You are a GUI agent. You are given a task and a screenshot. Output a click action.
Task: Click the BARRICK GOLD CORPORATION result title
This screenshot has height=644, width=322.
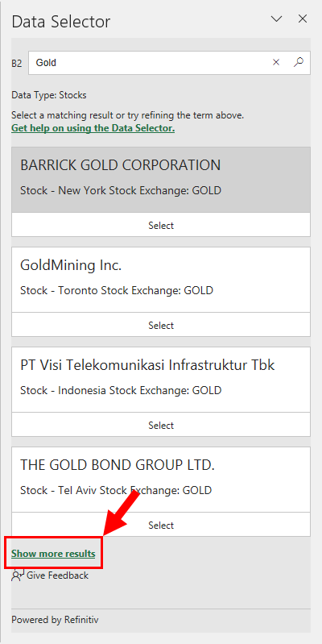point(120,165)
